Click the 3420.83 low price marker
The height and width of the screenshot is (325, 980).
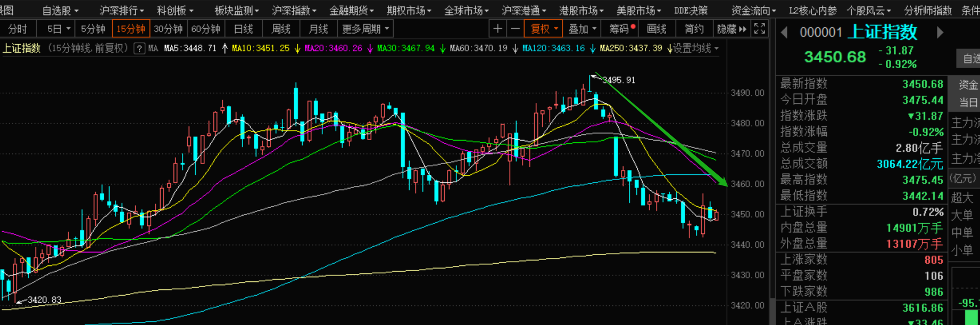45,300
